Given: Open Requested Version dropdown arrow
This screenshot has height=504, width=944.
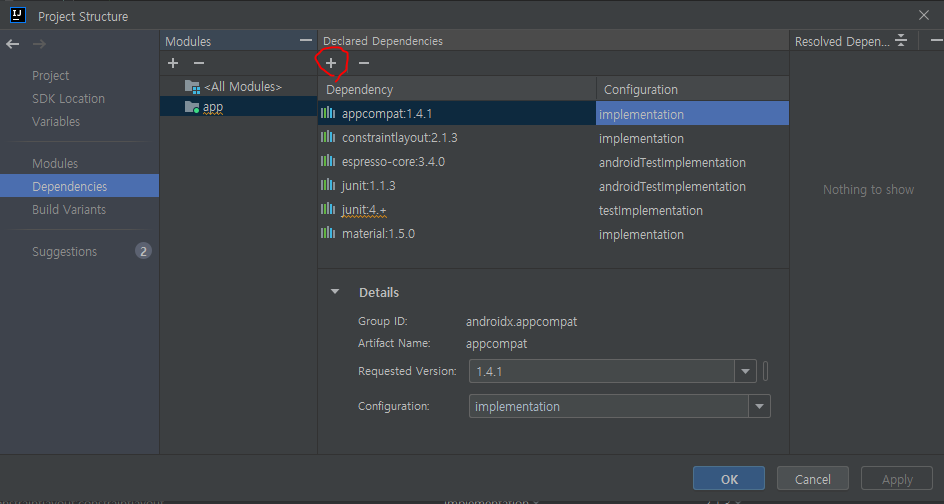Looking at the screenshot, I should coord(745,372).
